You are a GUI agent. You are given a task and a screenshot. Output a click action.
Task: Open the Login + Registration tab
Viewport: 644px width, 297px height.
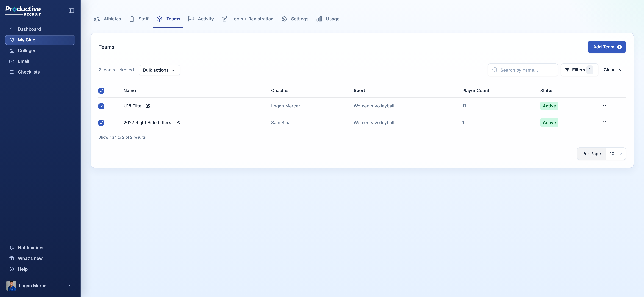coord(247,19)
